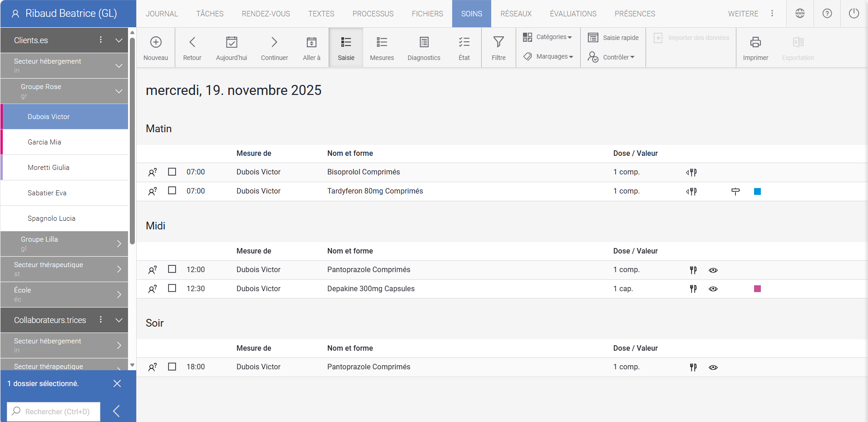This screenshot has height=422, width=868.
Task: Check the 07:00 Bisoprolol checkbox
Action: pyautogui.click(x=172, y=172)
